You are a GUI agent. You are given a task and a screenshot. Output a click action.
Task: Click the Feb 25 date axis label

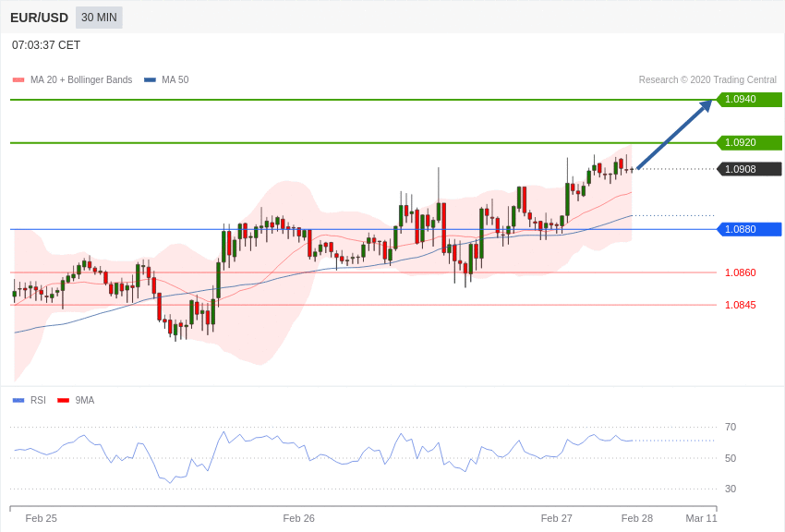41,518
